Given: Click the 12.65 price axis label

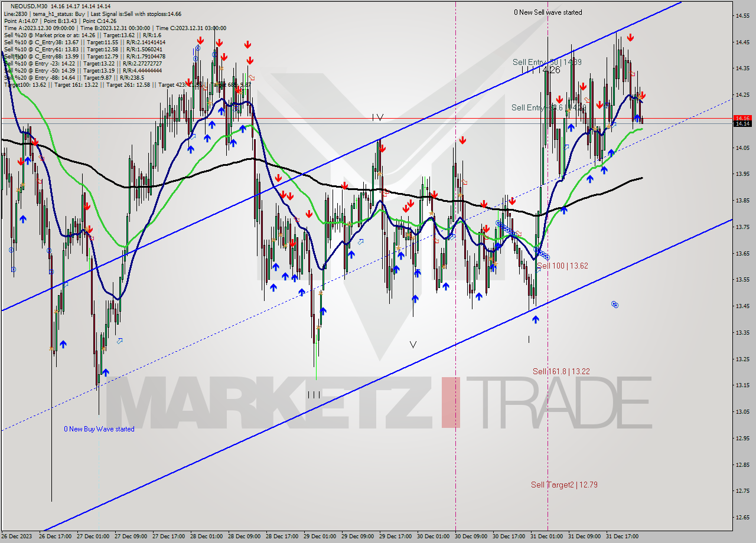Looking at the screenshot, I should 743,518.
